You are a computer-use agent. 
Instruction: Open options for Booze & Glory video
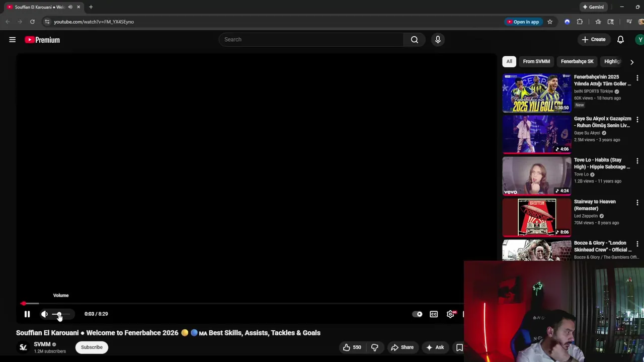pyautogui.click(x=637, y=244)
